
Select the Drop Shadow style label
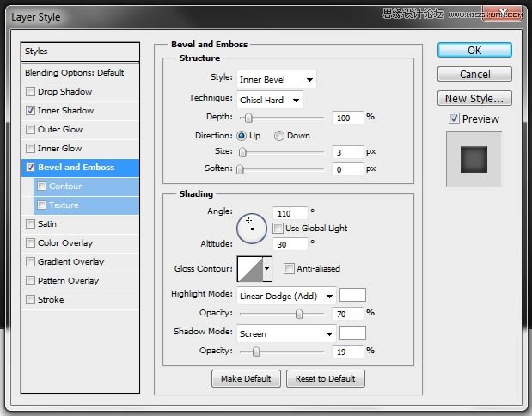(64, 92)
